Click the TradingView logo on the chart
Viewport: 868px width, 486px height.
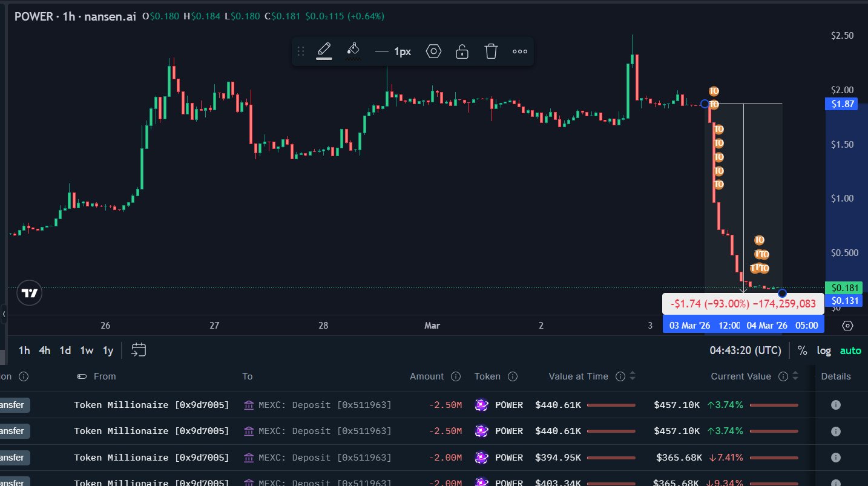(x=30, y=294)
